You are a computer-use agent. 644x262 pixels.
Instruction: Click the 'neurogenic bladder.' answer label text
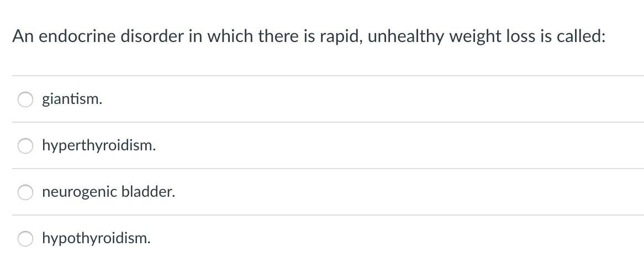[108, 192]
